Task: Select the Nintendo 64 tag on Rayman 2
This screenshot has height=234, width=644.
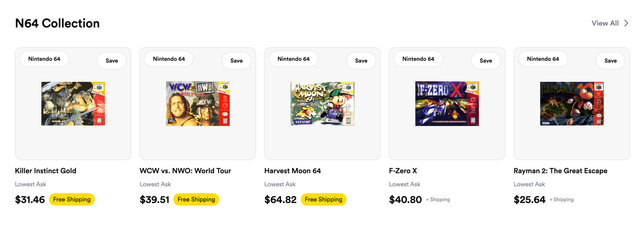Action: (x=543, y=59)
